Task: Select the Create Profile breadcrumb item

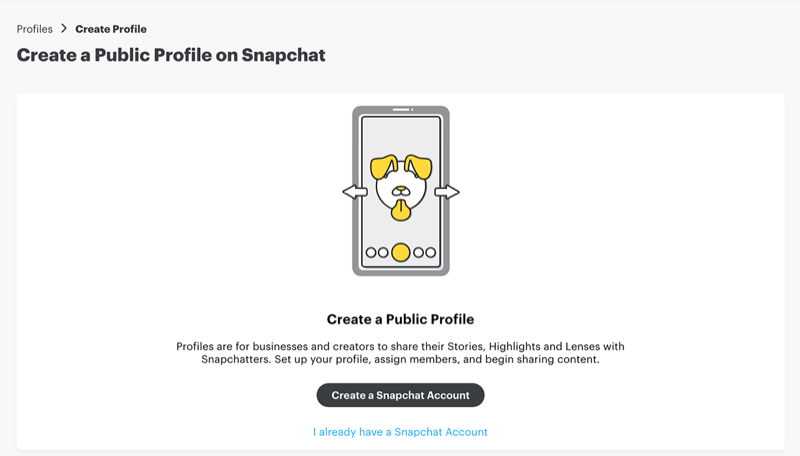Action: (x=111, y=29)
